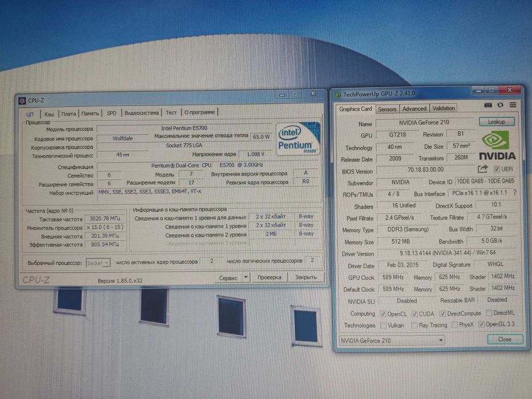Image resolution: width=532 pixels, height=399 pixels.
Task: Switch to the Кэш tab
Action: tap(49, 114)
